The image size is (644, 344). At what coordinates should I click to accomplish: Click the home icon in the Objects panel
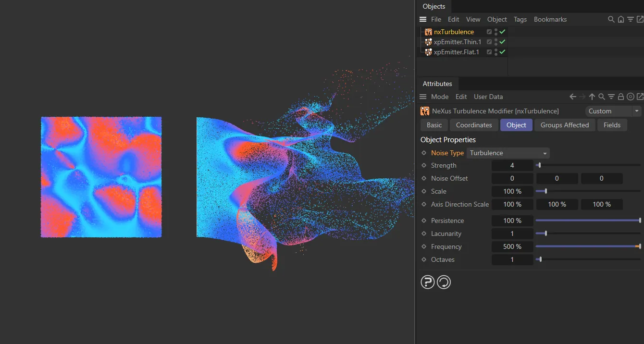click(x=621, y=19)
